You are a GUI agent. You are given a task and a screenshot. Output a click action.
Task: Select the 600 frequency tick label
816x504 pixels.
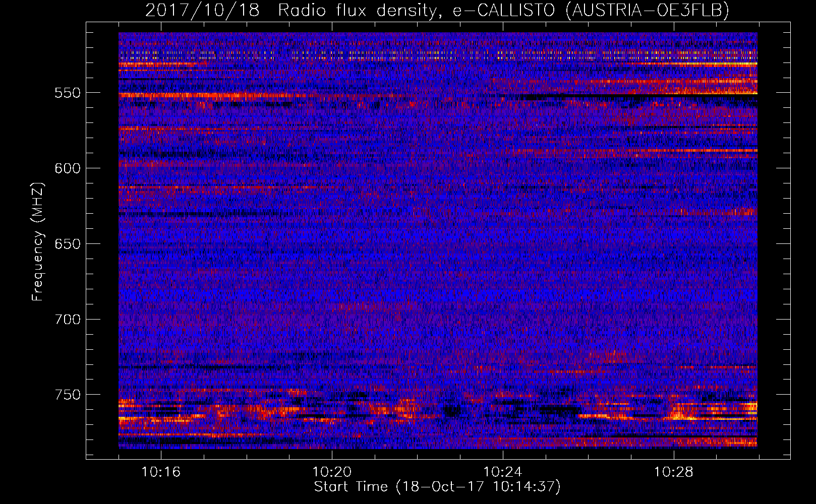point(68,168)
